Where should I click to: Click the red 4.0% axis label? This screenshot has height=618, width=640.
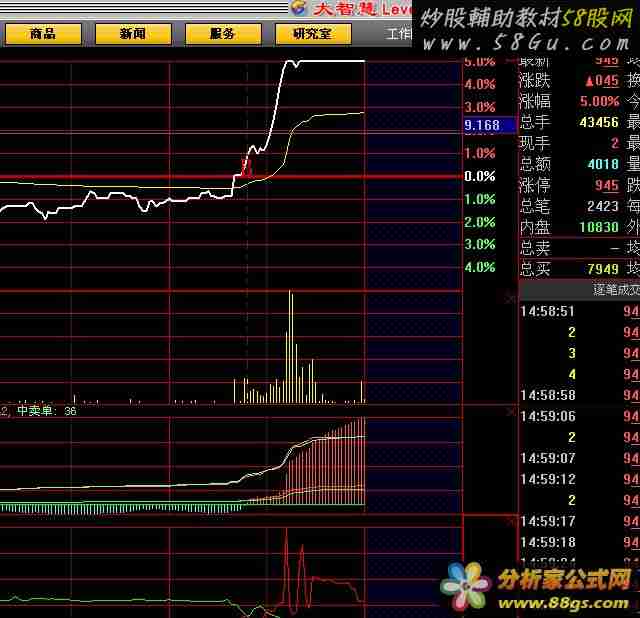click(480, 84)
